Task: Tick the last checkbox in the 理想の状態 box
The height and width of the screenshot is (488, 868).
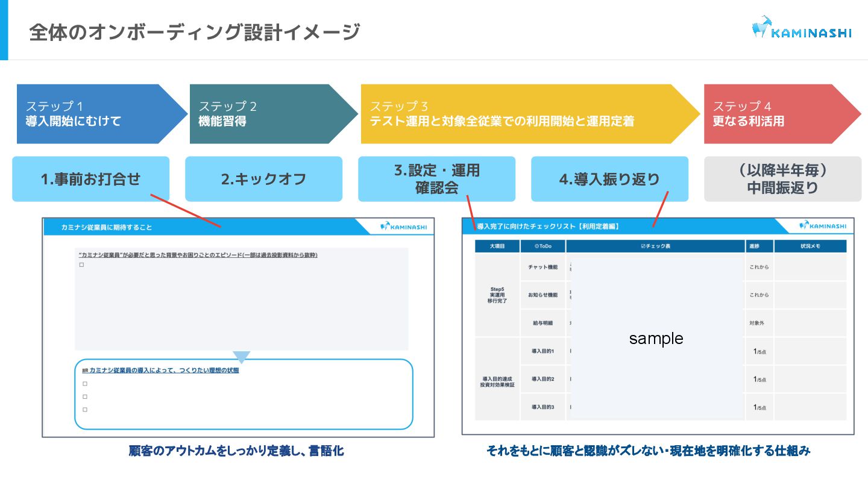Action: point(85,409)
